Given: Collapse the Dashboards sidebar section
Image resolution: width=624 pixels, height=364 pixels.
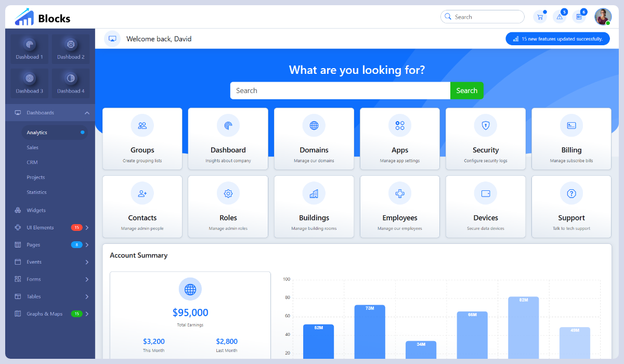Looking at the screenshot, I should tap(87, 112).
